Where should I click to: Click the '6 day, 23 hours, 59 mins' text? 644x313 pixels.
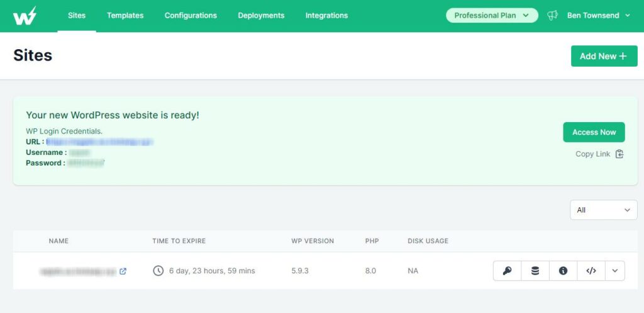212,271
